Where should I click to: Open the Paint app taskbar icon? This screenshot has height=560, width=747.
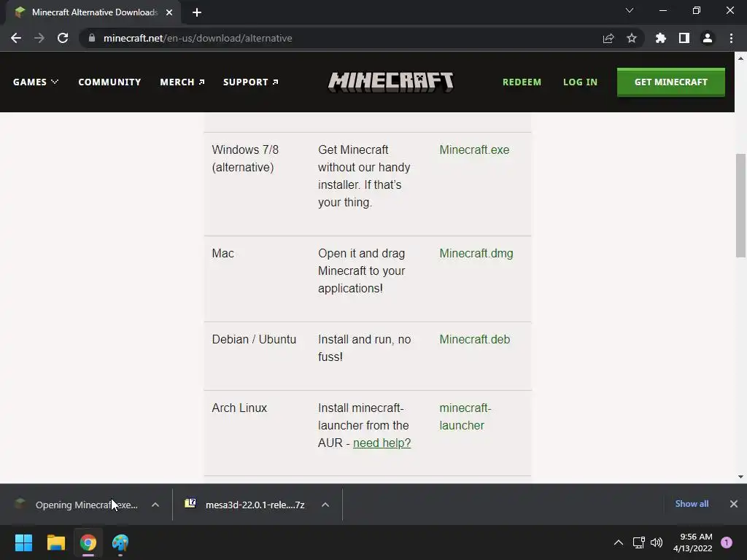pyautogui.click(x=120, y=542)
